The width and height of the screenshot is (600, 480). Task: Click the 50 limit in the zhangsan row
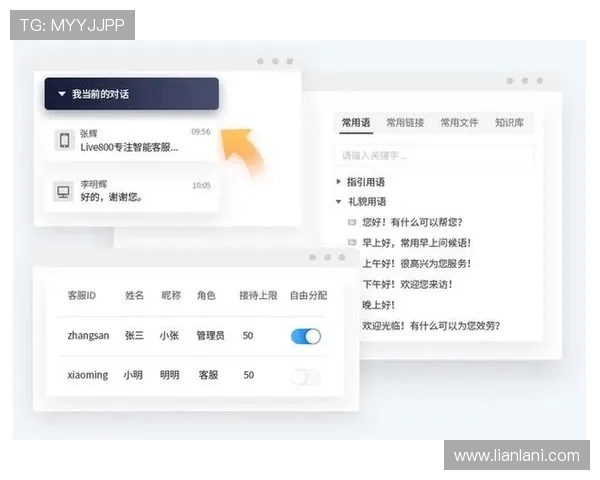(248, 336)
